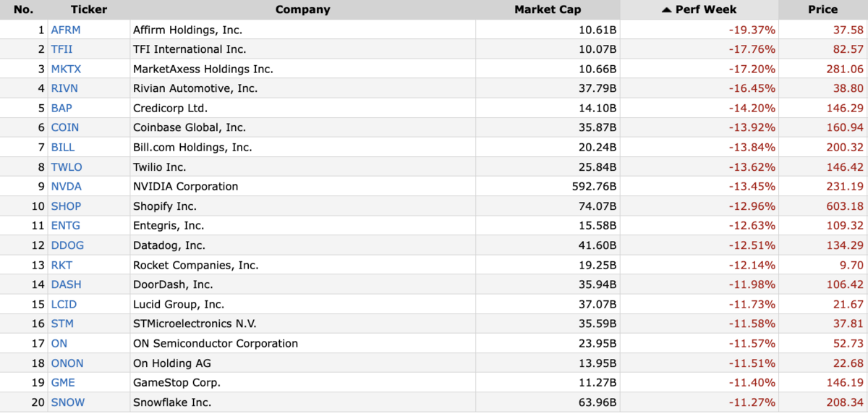Viewport: 868px width, 414px height.
Task: Open the RIVN ticker link
Action: pos(64,88)
